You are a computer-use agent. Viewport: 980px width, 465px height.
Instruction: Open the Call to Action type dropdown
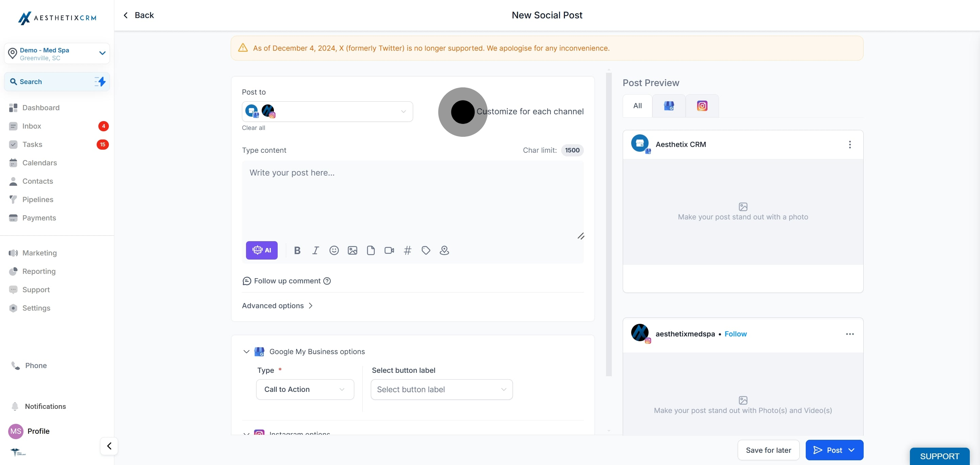point(305,389)
